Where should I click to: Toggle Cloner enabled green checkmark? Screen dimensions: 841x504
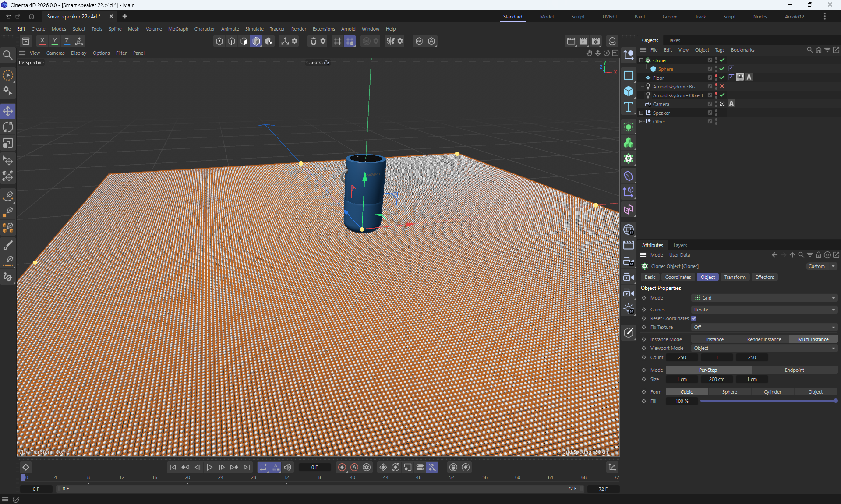click(x=722, y=60)
